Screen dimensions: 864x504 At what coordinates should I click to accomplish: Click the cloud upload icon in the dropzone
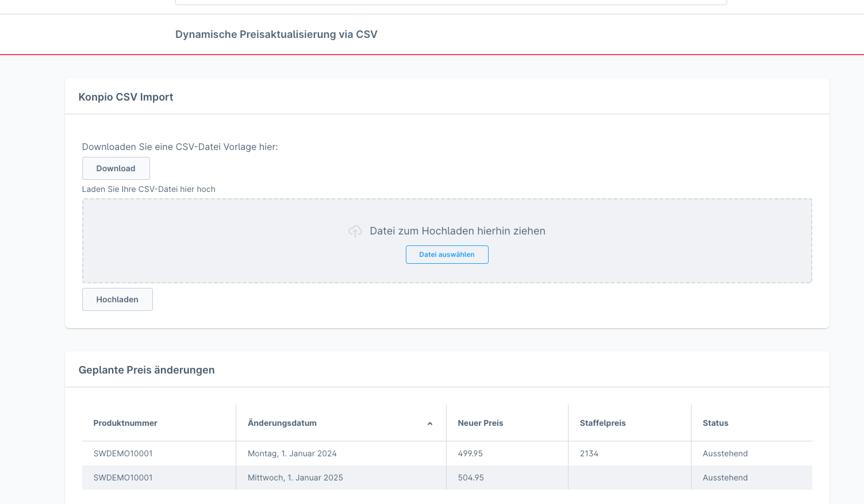click(355, 231)
